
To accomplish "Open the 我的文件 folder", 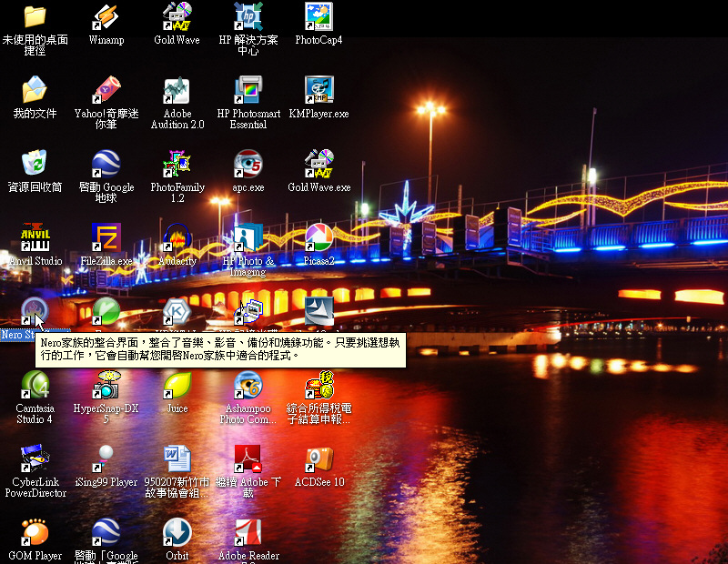I will 35,90.
